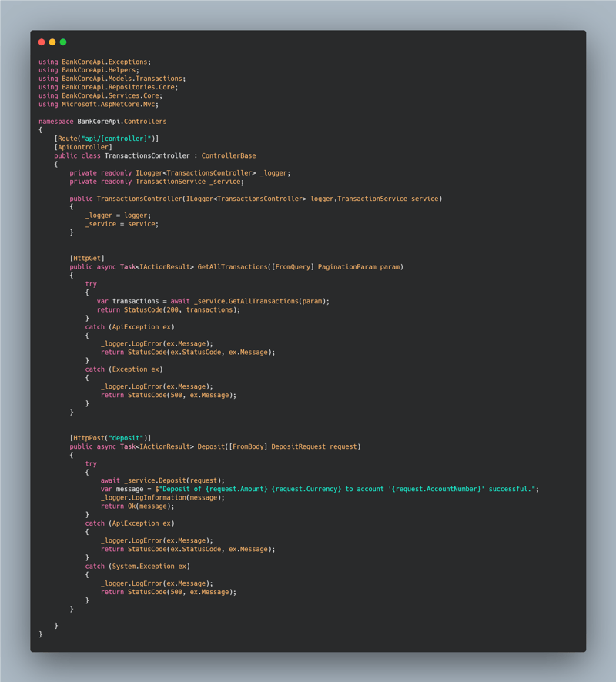Image resolution: width=616 pixels, height=682 pixels.
Task: Click the 'using BankCoreApi.Helpers;' line
Action: (89, 70)
